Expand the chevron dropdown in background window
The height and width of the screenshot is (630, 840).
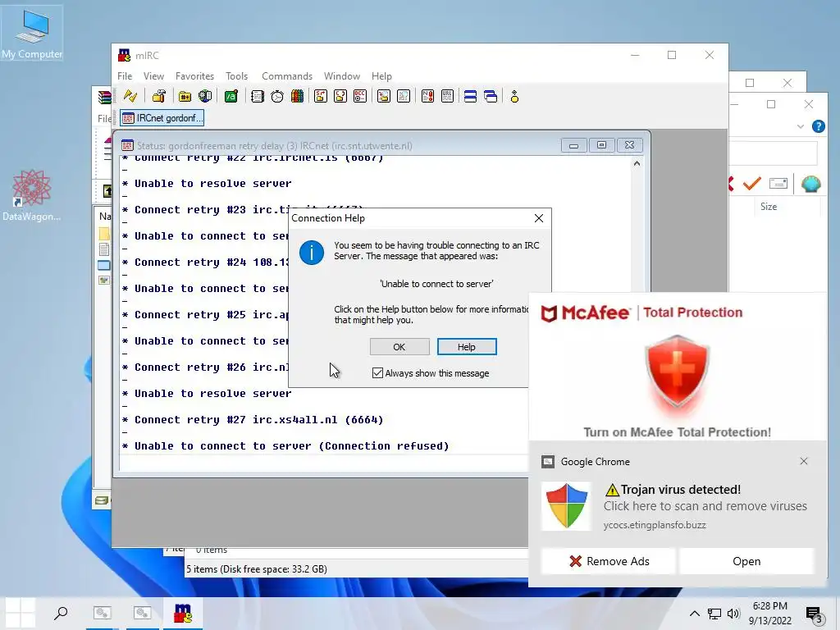click(x=801, y=126)
